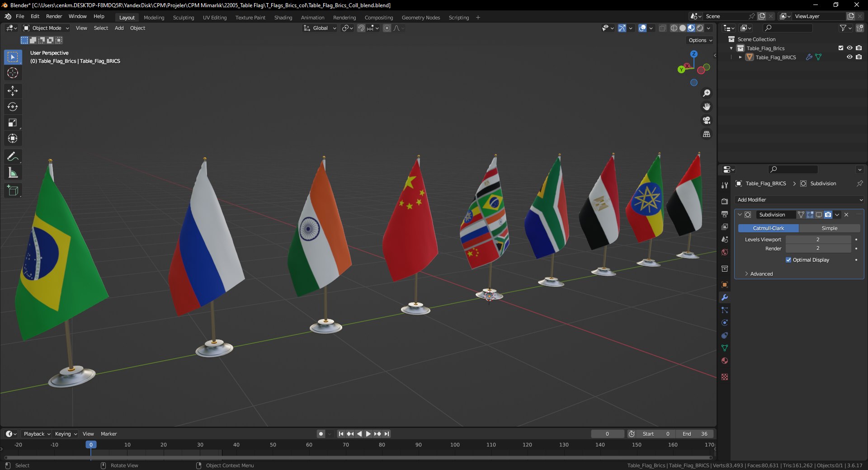
Task: Open the Material properties tab
Action: 725,361
